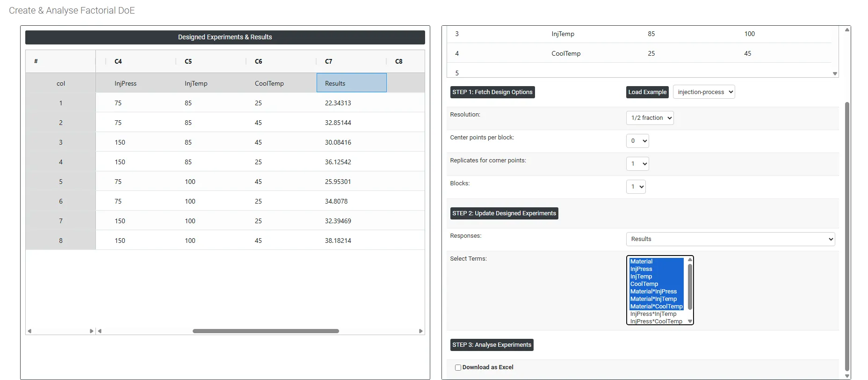This screenshot has width=868, height=380.
Task: Click result cell 25.95301
Action: tap(351, 182)
